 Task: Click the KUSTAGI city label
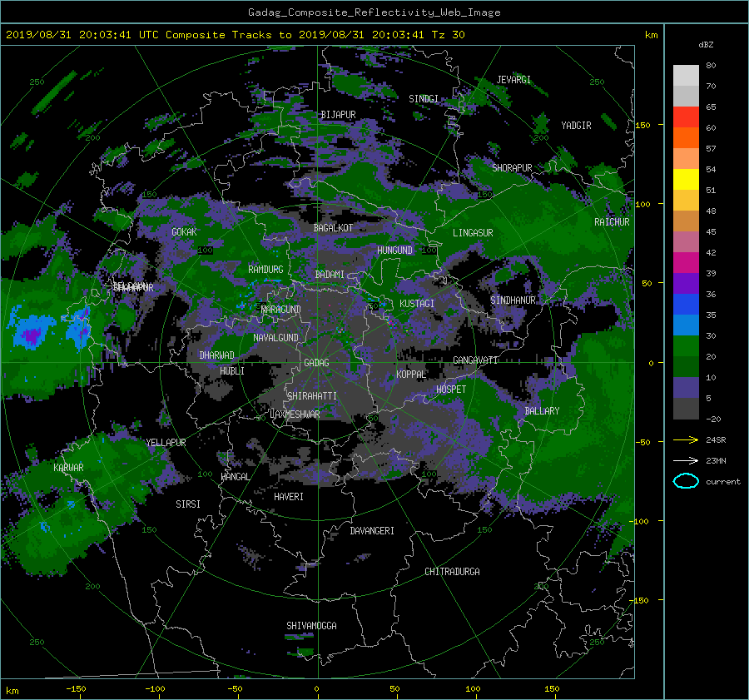pos(417,304)
